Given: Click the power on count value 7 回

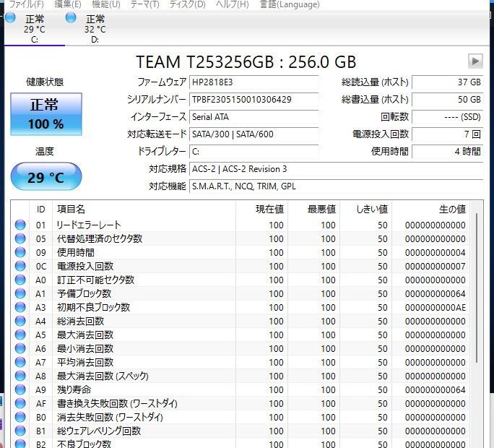Looking at the screenshot, I should (x=447, y=134).
